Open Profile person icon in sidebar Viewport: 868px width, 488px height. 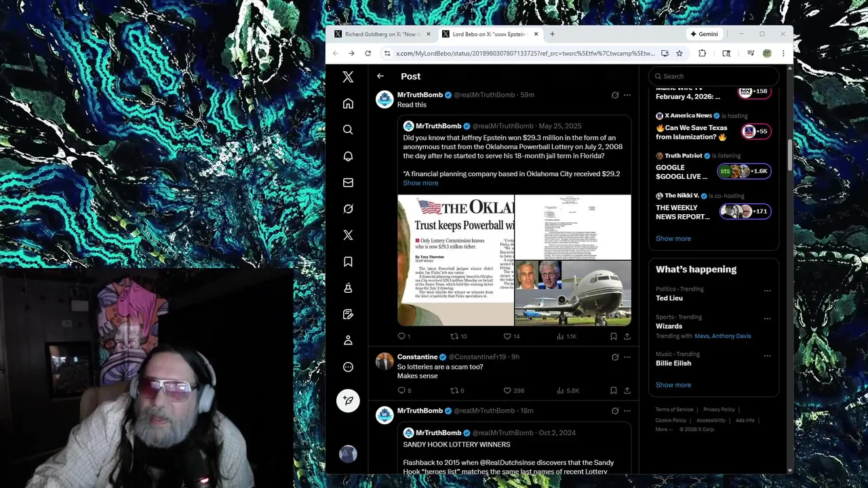348,340
